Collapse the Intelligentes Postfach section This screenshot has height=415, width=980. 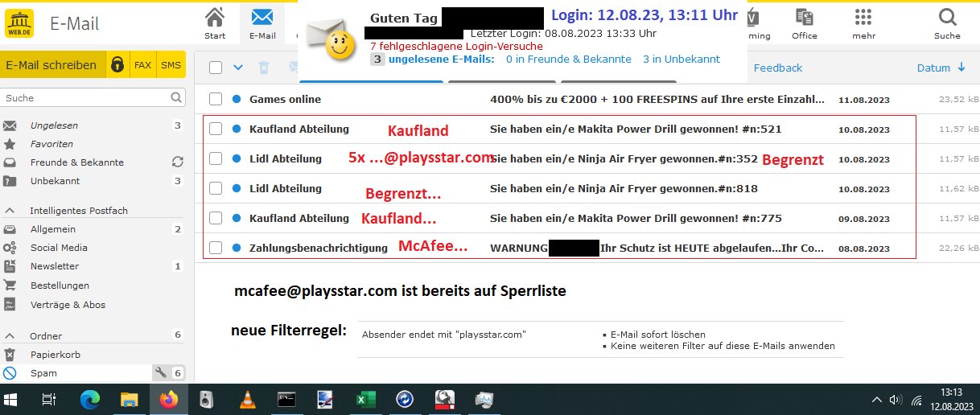pos(10,211)
